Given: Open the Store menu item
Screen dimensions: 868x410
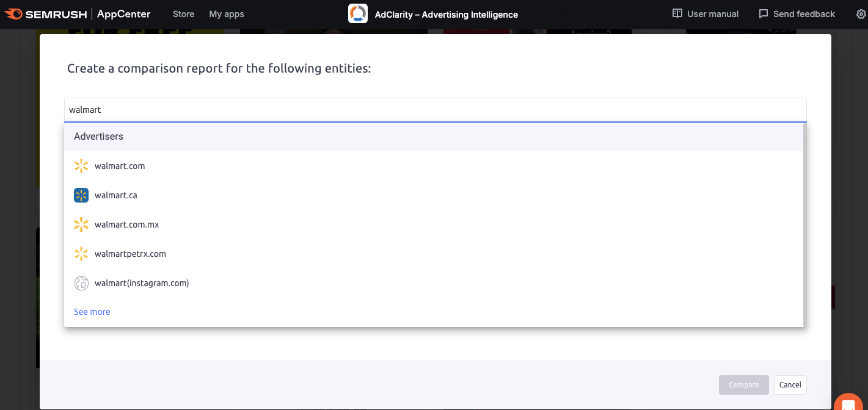Looking at the screenshot, I should point(183,13).
